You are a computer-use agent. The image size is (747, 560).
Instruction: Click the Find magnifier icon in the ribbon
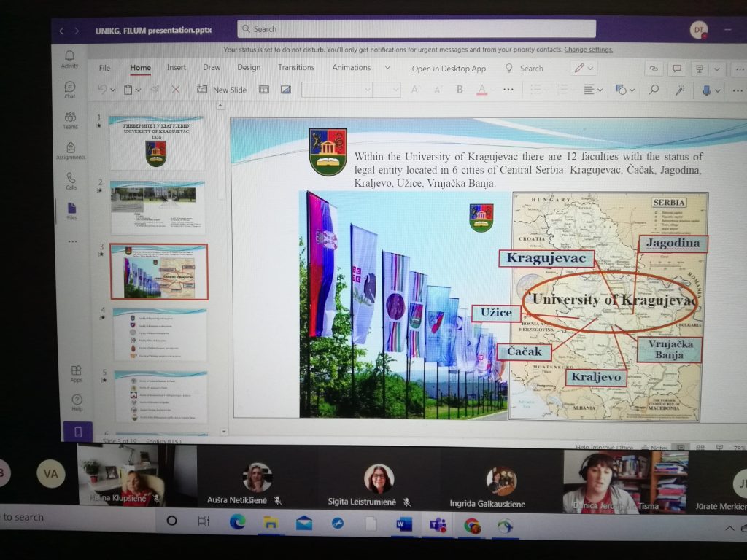click(x=654, y=90)
